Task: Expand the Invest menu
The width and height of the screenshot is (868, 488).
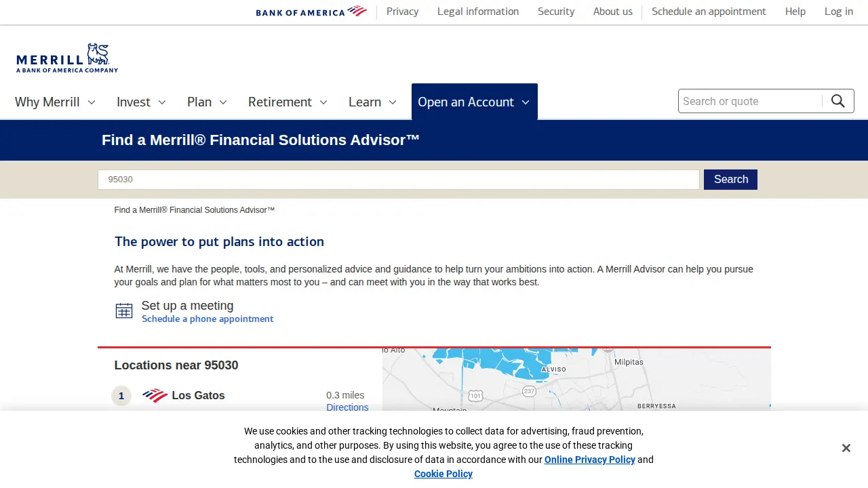Action: 141,102
